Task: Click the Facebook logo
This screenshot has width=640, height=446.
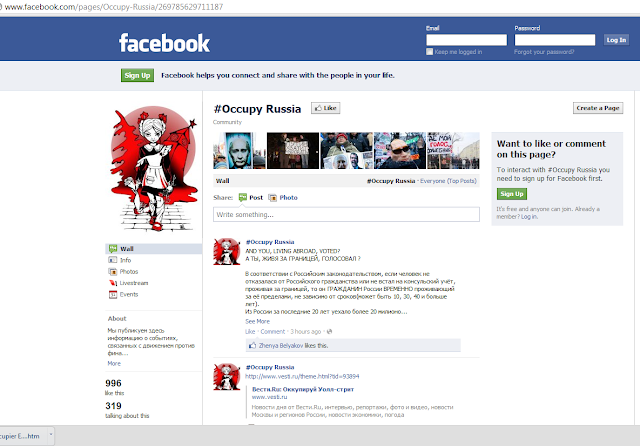Action: pos(164,43)
